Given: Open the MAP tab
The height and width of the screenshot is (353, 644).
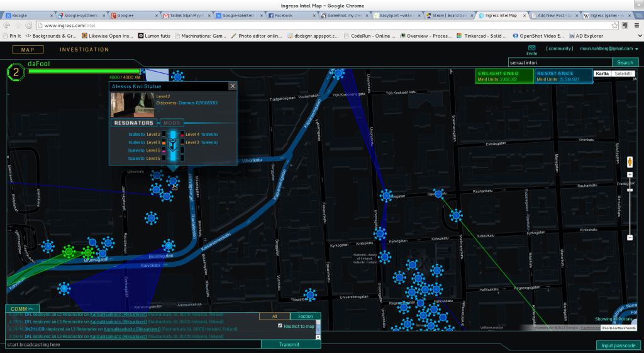Looking at the screenshot, I should coord(28,50).
